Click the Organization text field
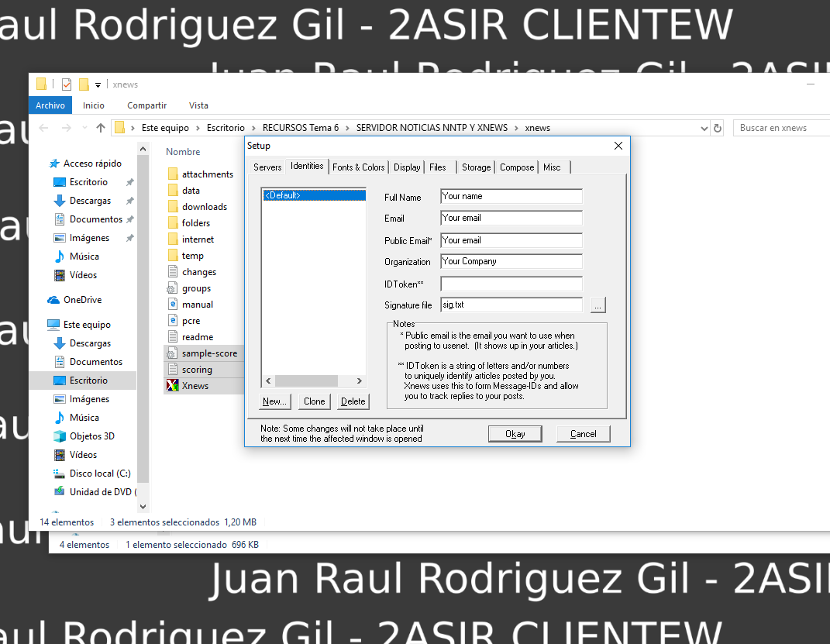 511,261
